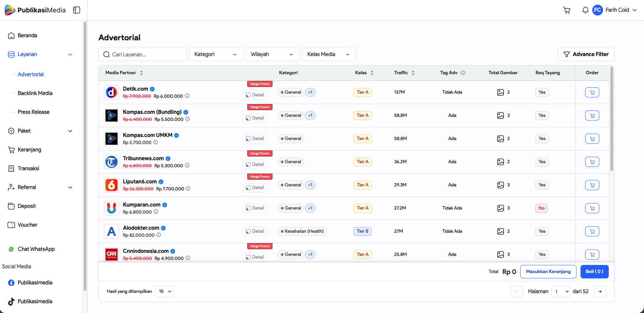Open the notifications bell
Screen dimensions: 644x313
point(585,10)
